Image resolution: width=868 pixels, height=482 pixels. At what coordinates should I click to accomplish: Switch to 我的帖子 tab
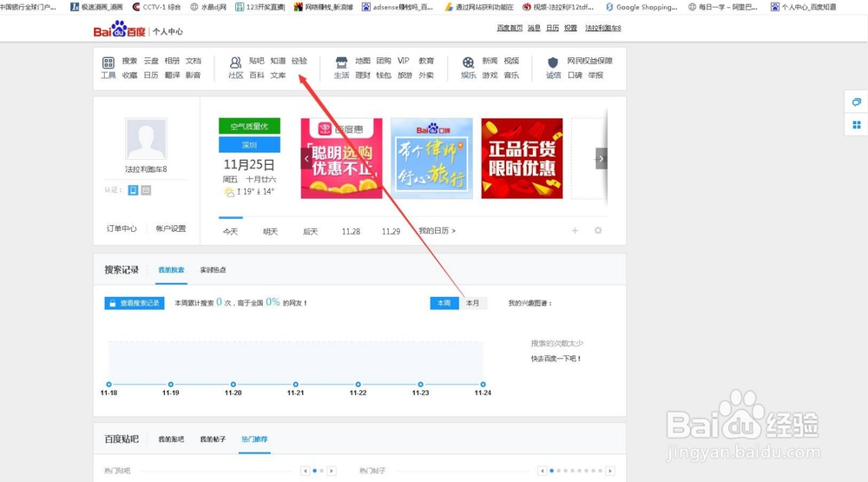click(213, 439)
